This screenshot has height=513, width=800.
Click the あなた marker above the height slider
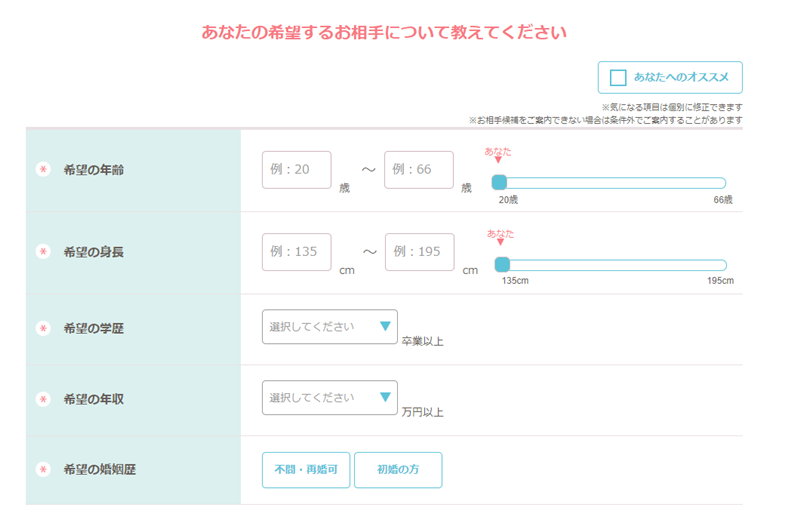point(501,236)
